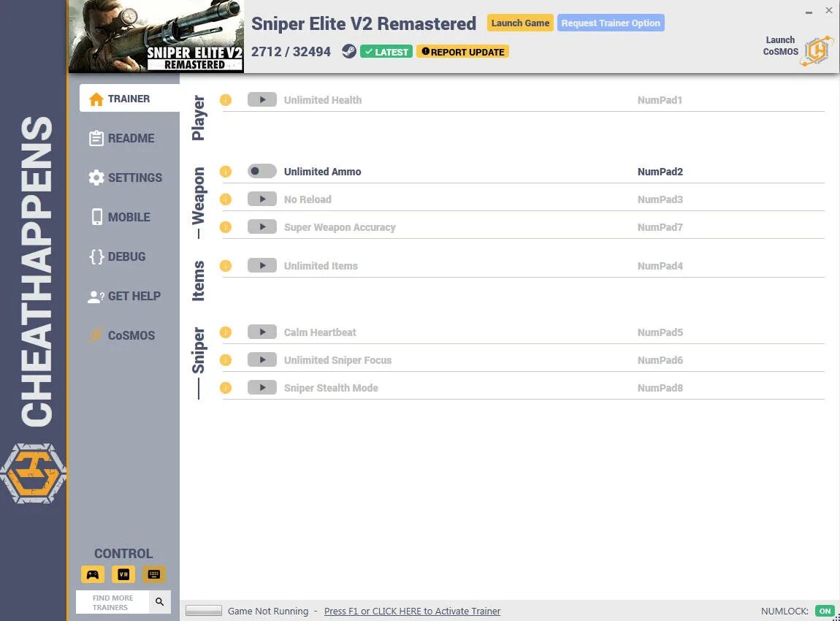Select VR control mode icon
The image size is (840, 621).
click(x=123, y=574)
